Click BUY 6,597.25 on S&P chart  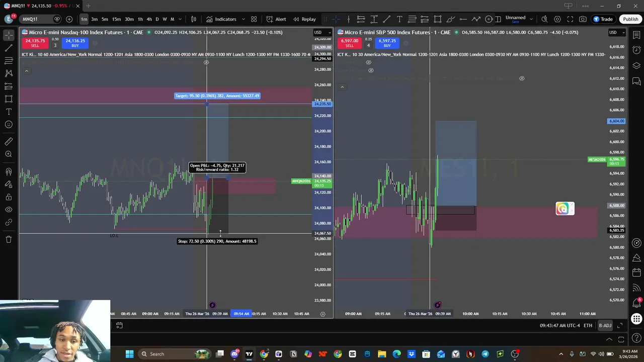[387, 43]
